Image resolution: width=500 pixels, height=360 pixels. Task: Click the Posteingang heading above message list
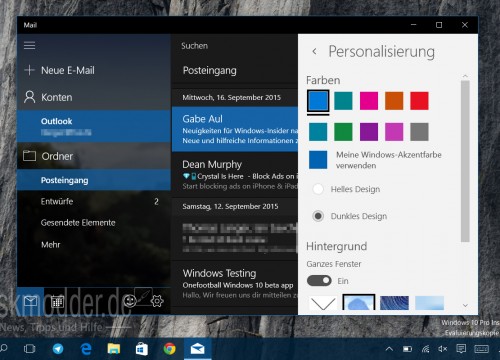(x=210, y=70)
